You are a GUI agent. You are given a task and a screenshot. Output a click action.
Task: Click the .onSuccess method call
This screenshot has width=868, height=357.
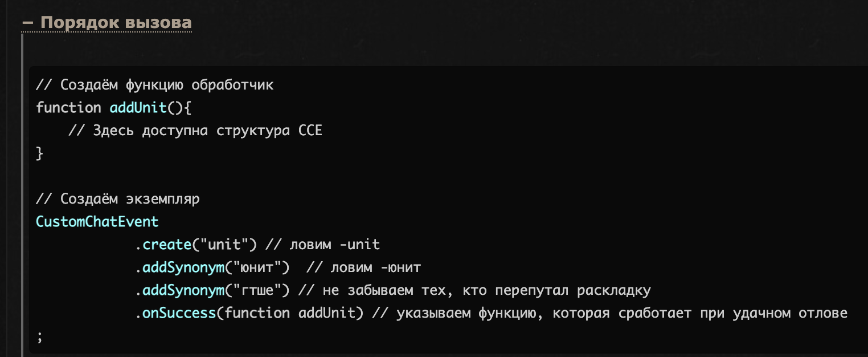178,313
